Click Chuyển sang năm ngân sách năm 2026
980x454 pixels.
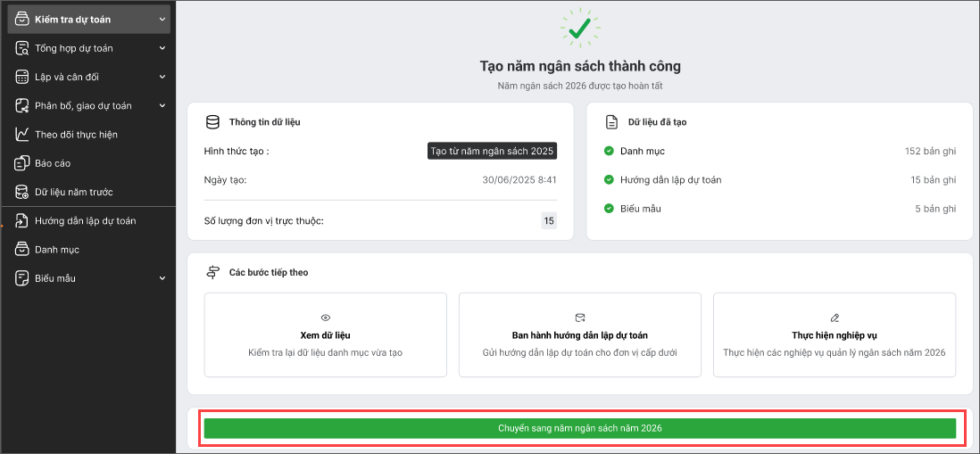click(579, 428)
